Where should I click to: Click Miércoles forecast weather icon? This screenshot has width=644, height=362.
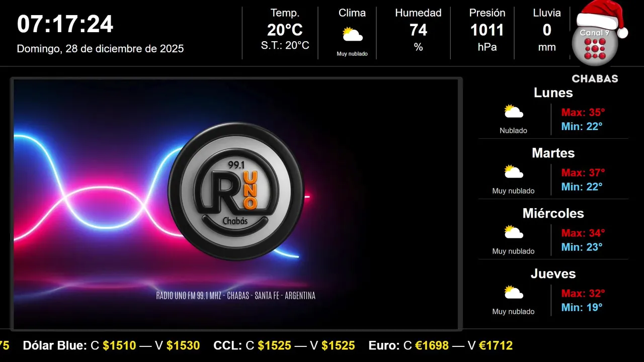click(x=514, y=232)
